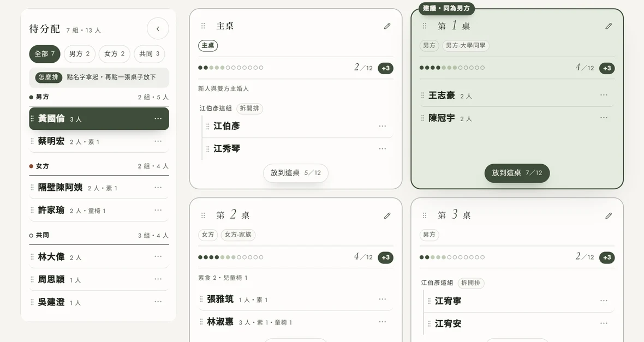Screen dimensions: 644x342
Task: Grab the drag handle of the 第 1 桌 card
Action: [424, 26]
